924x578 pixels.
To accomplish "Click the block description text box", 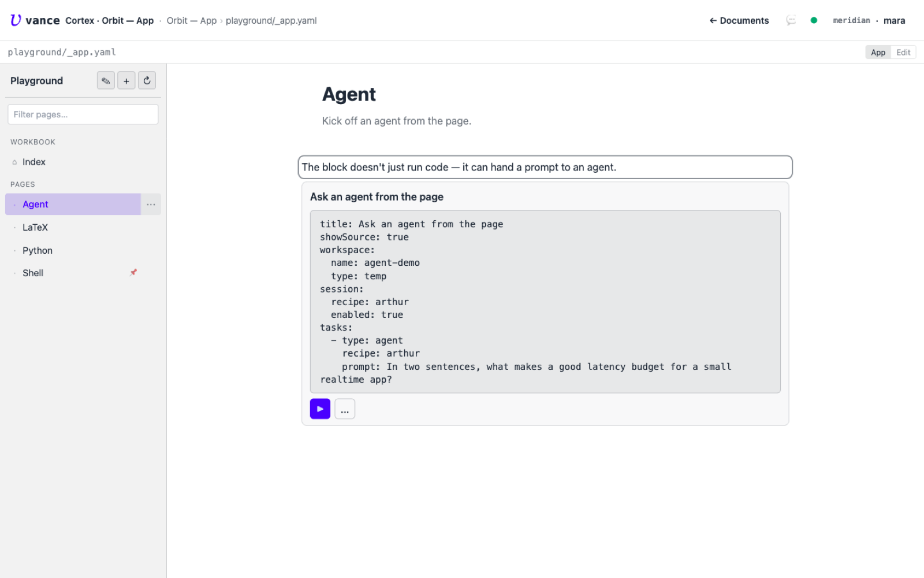I will coord(545,167).
